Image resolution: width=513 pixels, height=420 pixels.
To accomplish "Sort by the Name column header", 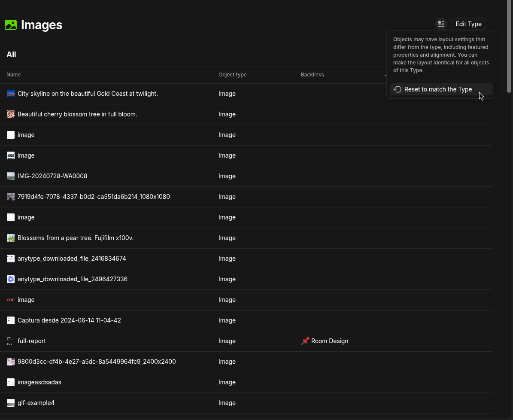I will click(13, 75).
